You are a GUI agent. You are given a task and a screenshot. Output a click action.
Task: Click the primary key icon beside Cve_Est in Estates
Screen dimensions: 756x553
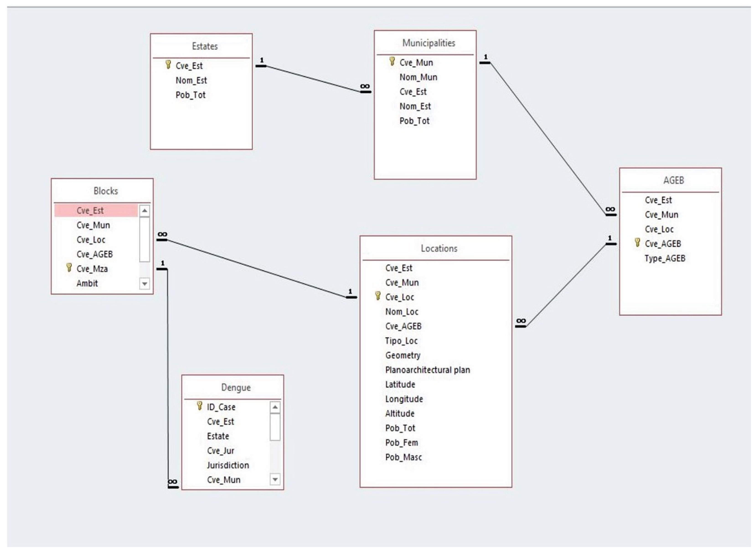(x=168, y=65)
